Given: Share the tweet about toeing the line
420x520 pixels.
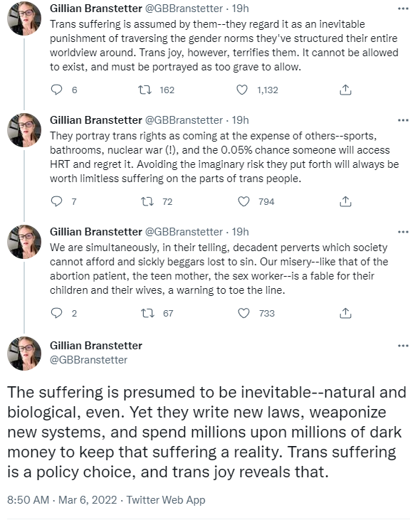Looking at the screenshot, I should 345,313.
